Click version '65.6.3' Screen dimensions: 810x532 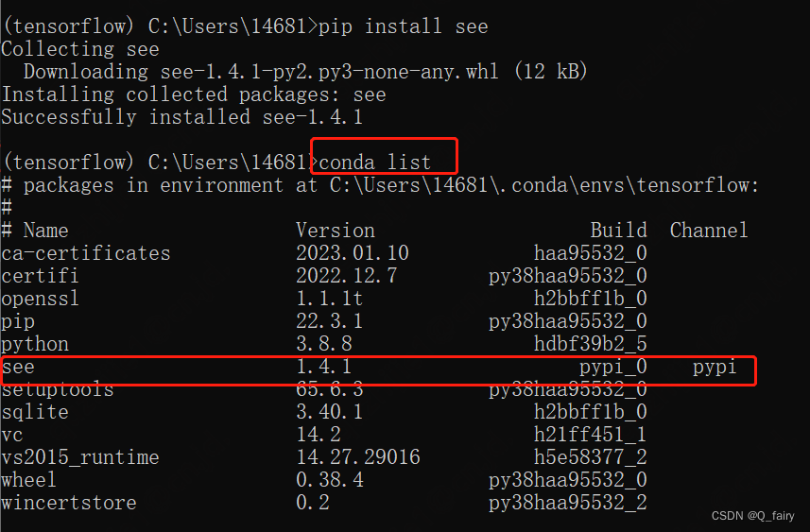click(330, 389)
